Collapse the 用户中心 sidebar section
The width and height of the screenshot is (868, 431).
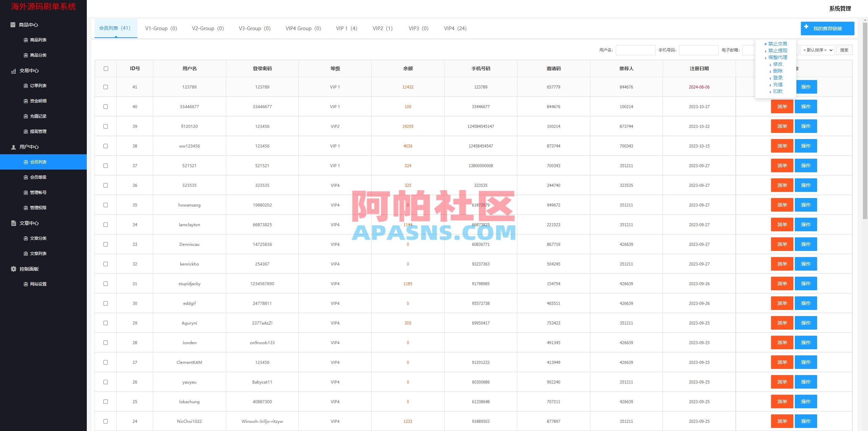(30, 147)
